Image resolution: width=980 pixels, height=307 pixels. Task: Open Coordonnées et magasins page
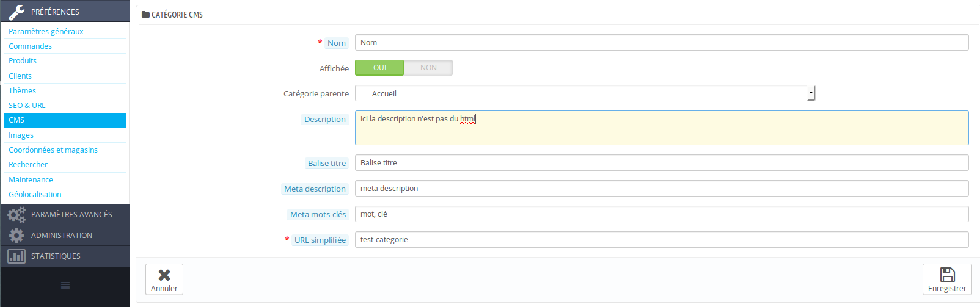tap(53, 150)
